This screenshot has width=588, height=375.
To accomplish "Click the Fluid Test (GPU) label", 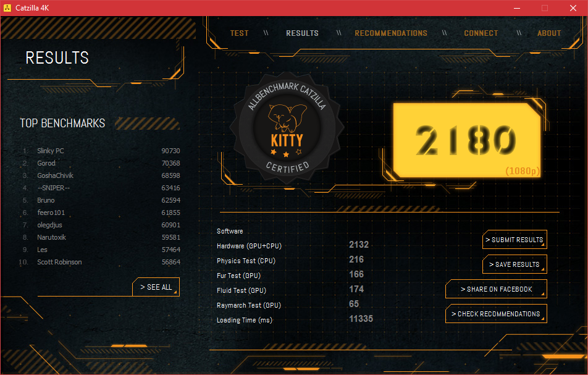I will [241, 290].
